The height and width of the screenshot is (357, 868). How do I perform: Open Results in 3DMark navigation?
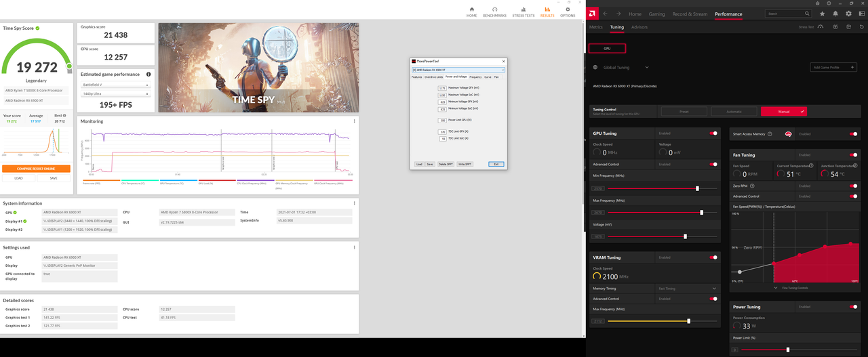[547, 12]
